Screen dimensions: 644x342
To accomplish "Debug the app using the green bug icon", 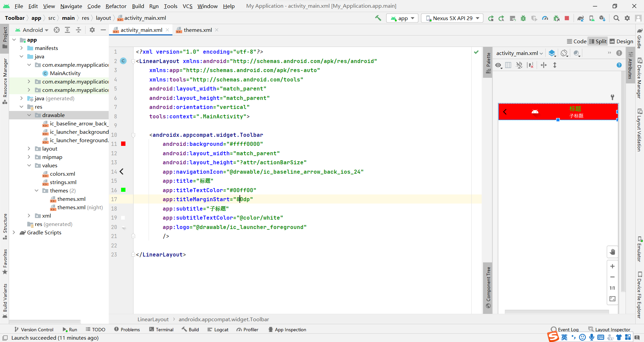I will pos(523,18).
